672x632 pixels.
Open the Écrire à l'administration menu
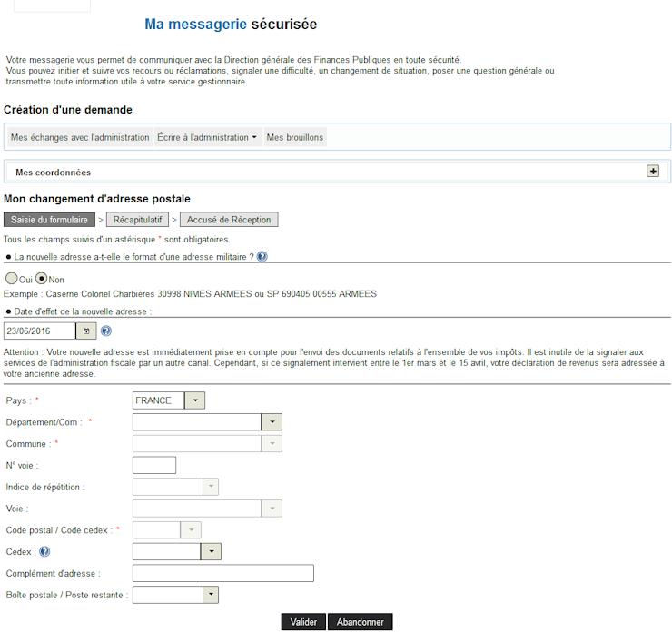[x=208, y=137]
